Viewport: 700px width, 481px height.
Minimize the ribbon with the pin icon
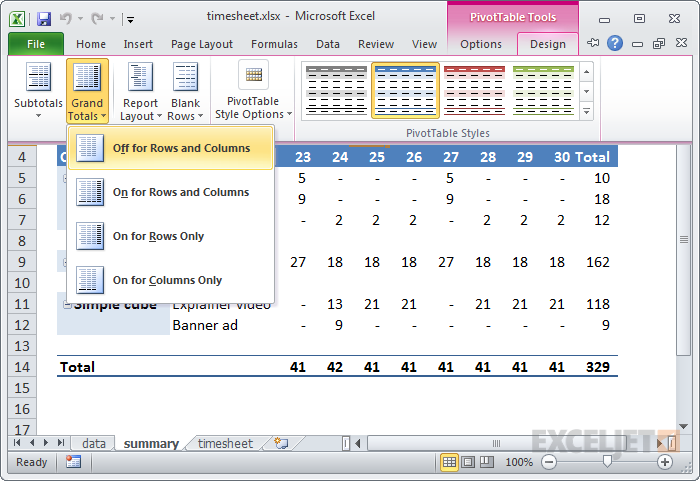click(x=593, y=43)
